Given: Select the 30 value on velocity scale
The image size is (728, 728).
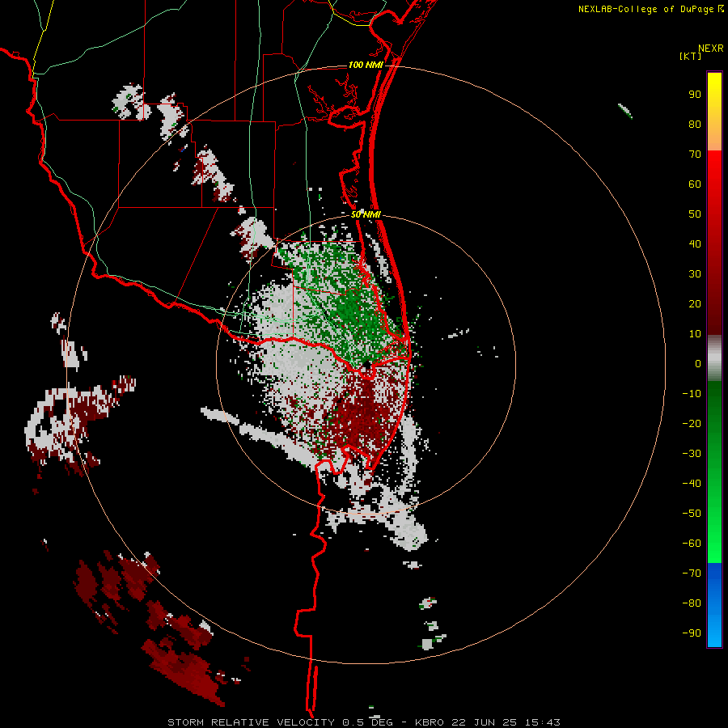Looking at the screenshot, I should 695,274.
